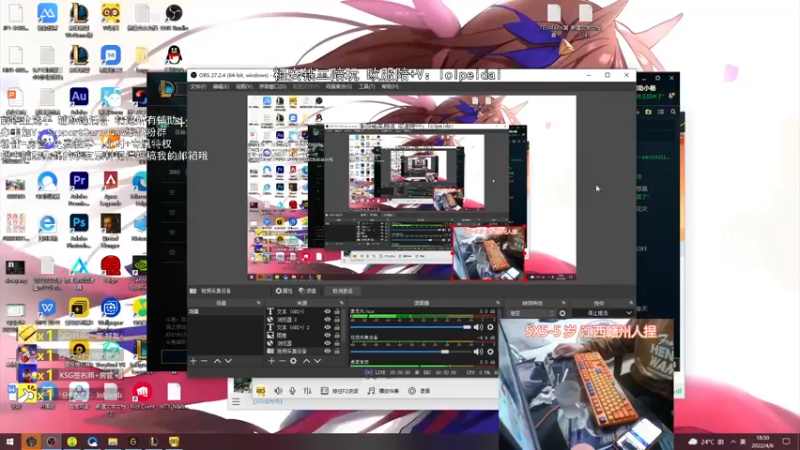
Task: Open the OBS 视图 (View) menu
Action: pyautogui.click(x=244, y=87)
